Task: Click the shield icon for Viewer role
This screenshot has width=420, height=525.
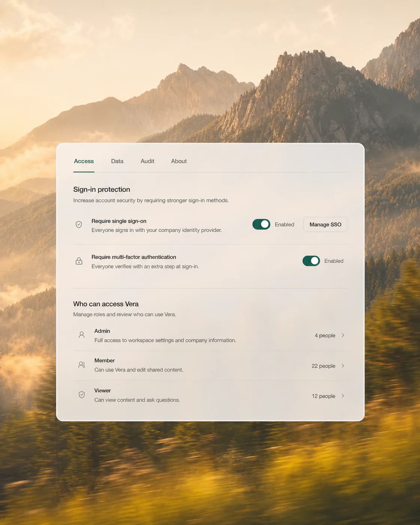Action: [x=82, y=395]
